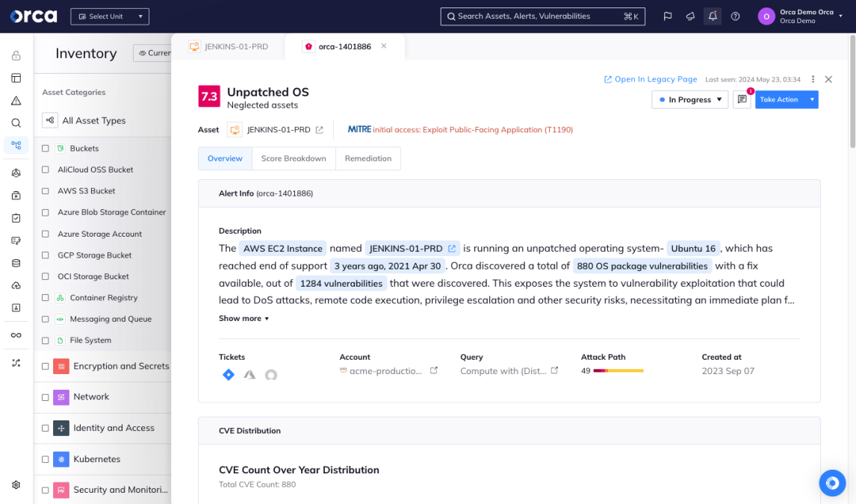The height and width of the screenshot is (504, 856).
Task: Open the database sidebar icon
Action: pos(16,263)
